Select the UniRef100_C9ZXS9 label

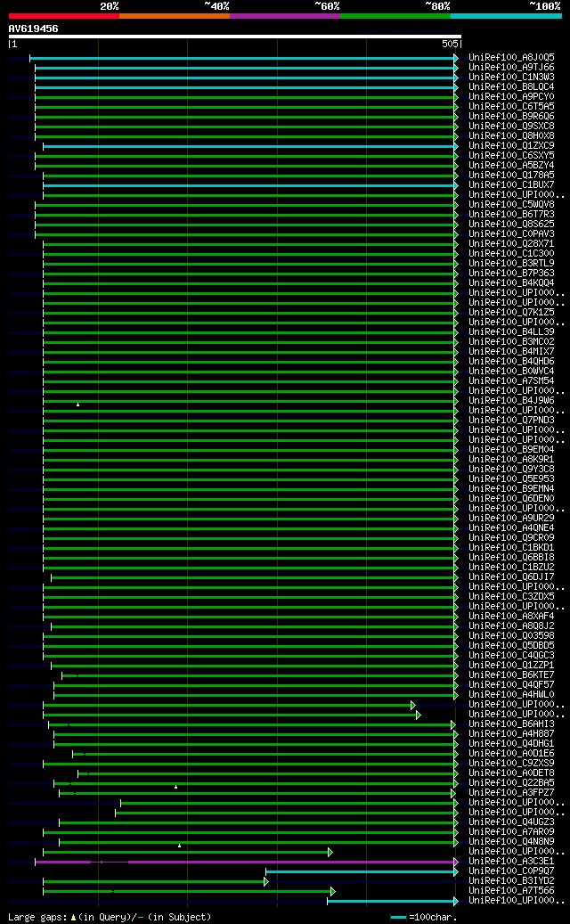tap(511, 763)
